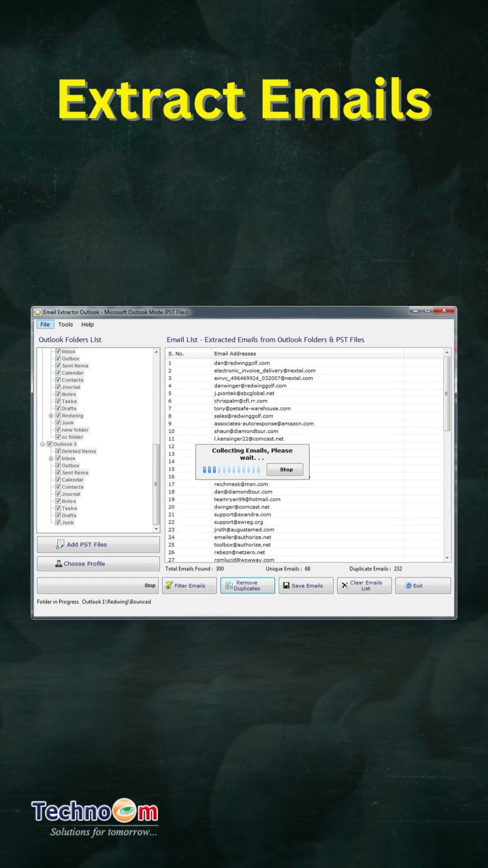Select the j.piontek@sbcglobal.net row

[305, 393]
